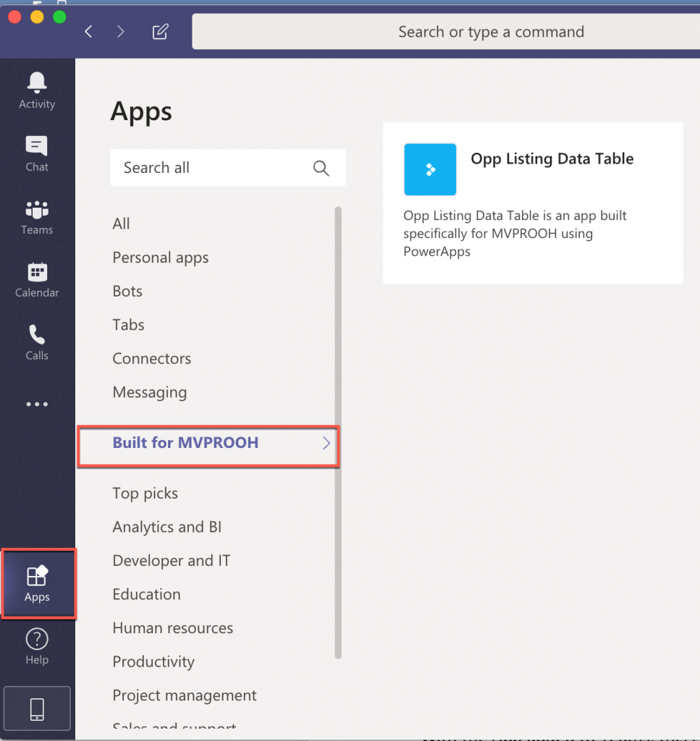Select the All category
The image size is (700, 741).
(x=121, y=224)
